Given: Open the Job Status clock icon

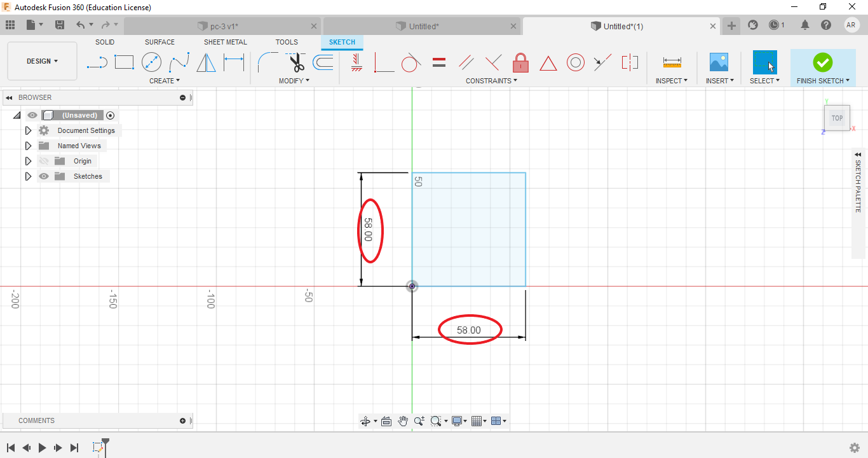Looking at the screenshot, I should coord(774,25).
